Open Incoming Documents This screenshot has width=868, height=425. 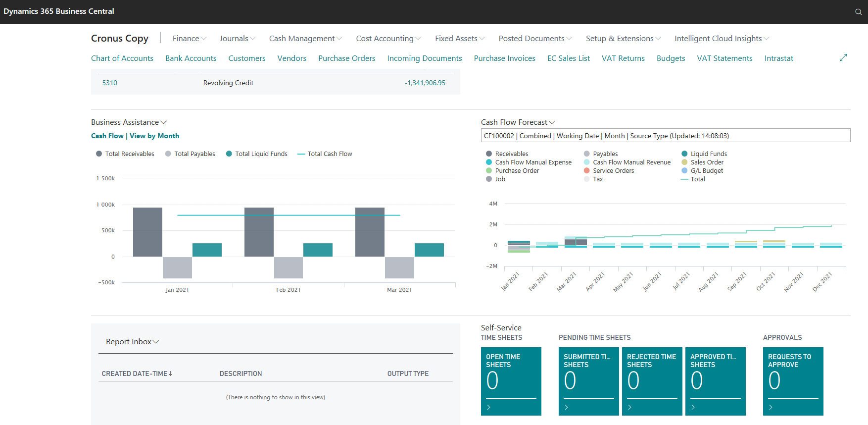425,58
